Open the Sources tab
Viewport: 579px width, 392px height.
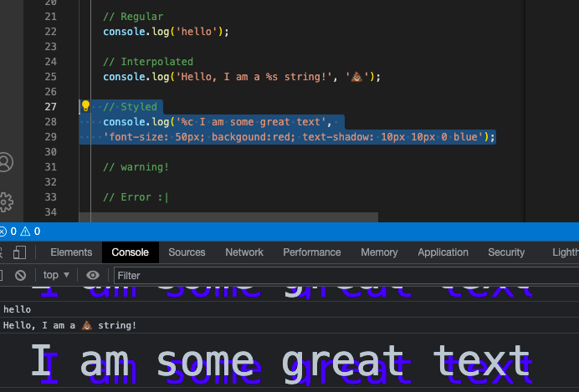click(187, 252)
